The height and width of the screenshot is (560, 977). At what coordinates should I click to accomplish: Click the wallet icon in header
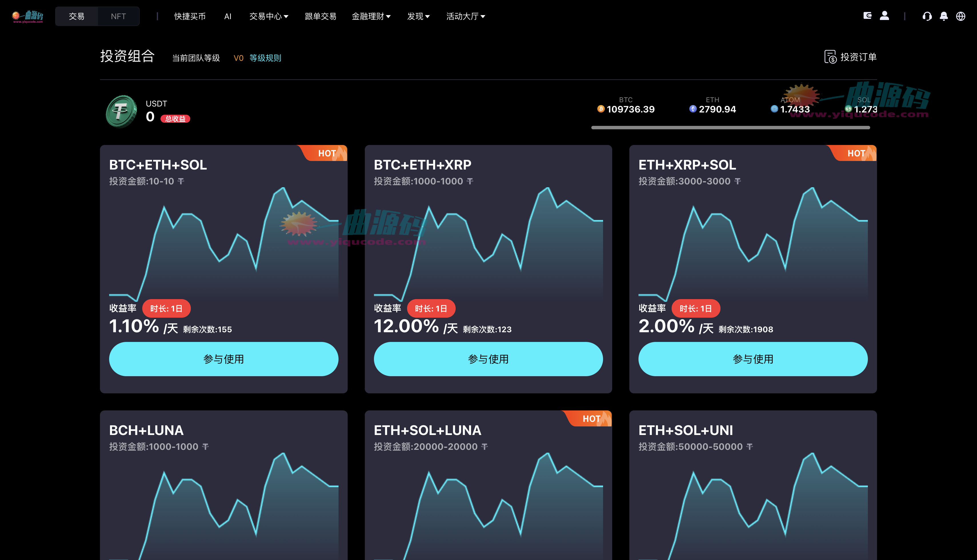coord(867,16)
